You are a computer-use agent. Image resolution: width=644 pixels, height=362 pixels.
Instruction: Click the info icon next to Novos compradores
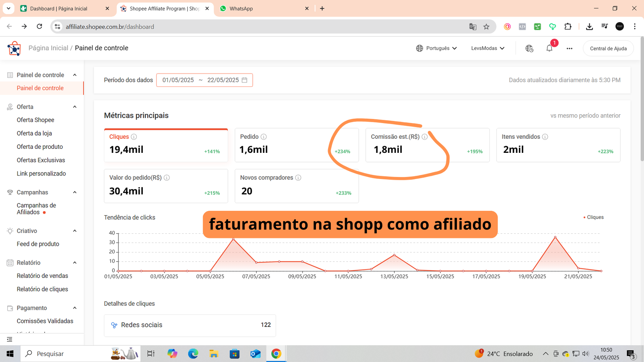pos(298,178)
